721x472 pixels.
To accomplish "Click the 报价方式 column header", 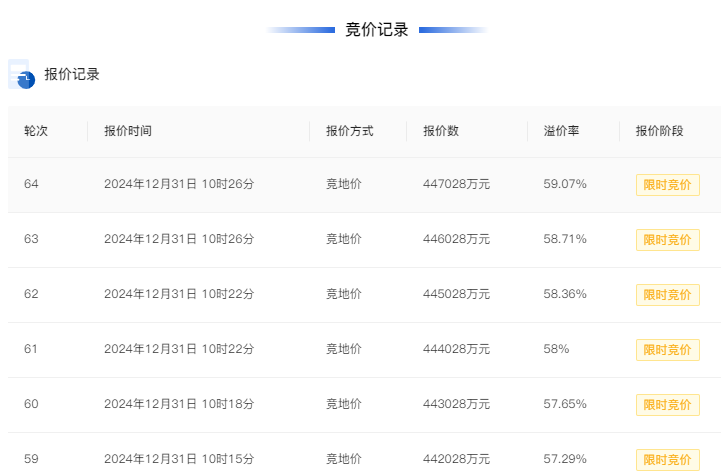I will click(x=350, y=131).
